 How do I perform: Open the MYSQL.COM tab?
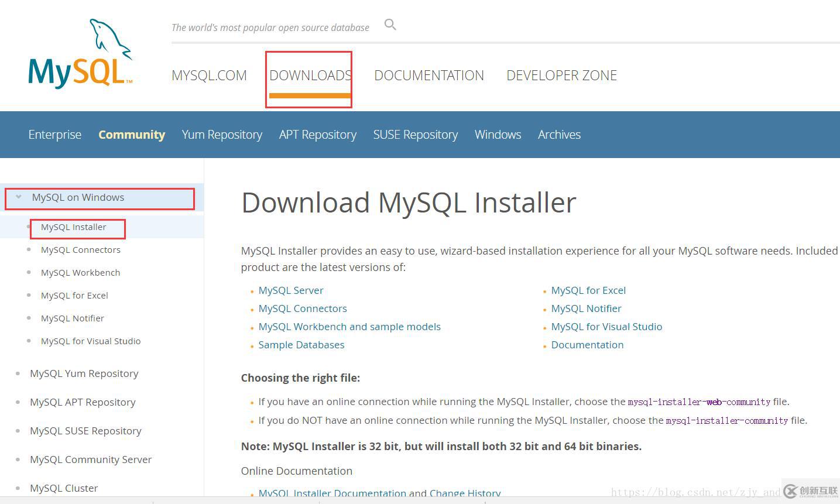tap(209, 76)
